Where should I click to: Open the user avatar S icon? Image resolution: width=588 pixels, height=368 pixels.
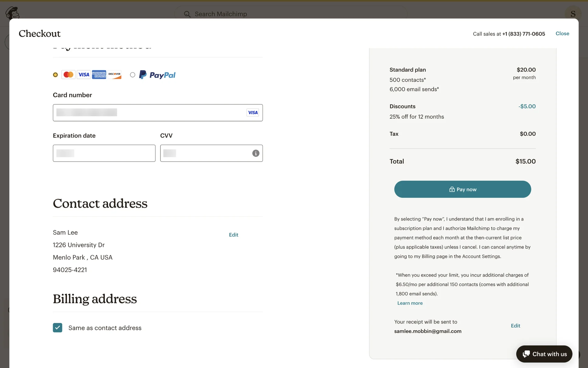pyautogui.click(x=573, y=13)
